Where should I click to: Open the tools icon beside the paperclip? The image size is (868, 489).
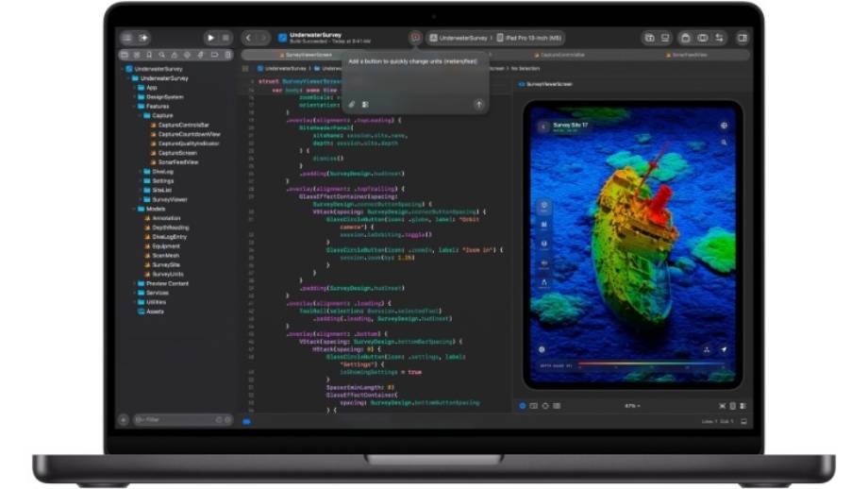[x=365, y=104]
